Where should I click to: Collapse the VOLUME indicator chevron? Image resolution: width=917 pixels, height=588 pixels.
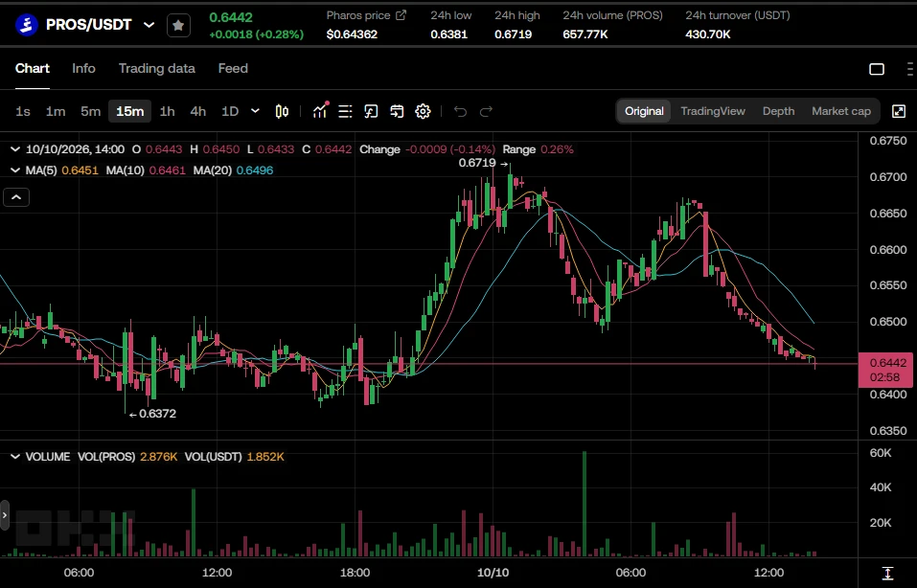[15, 457]
